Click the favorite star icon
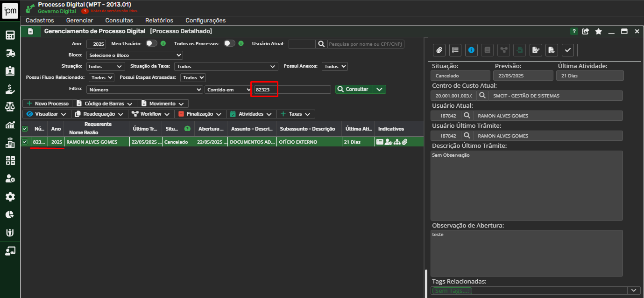 (598, 31)
